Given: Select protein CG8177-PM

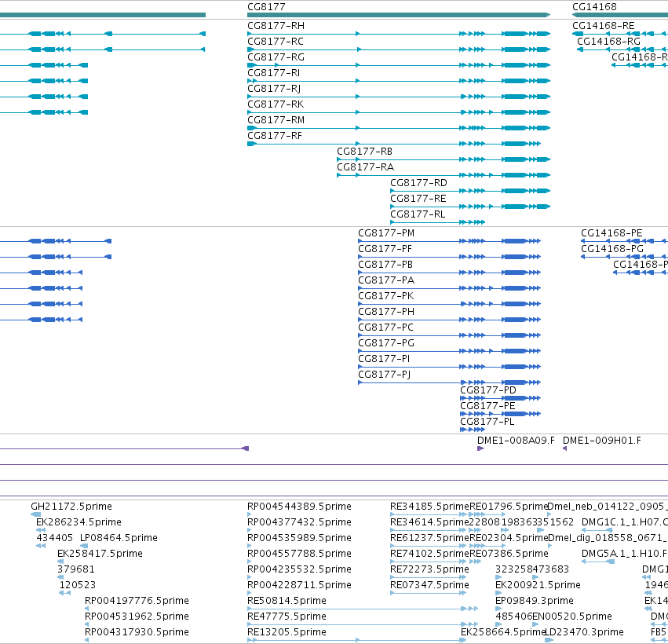Looking at the screenshot, I should [x=386, y=233].
